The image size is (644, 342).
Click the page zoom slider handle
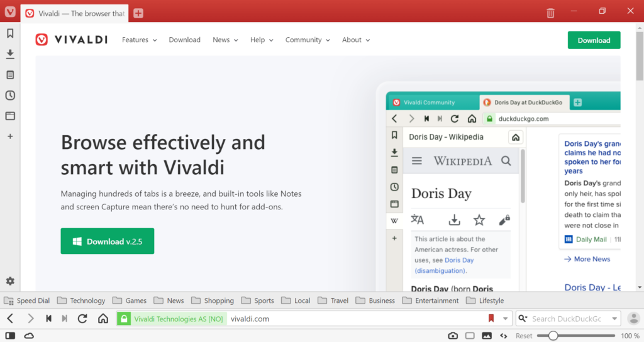tap(553, 336)
